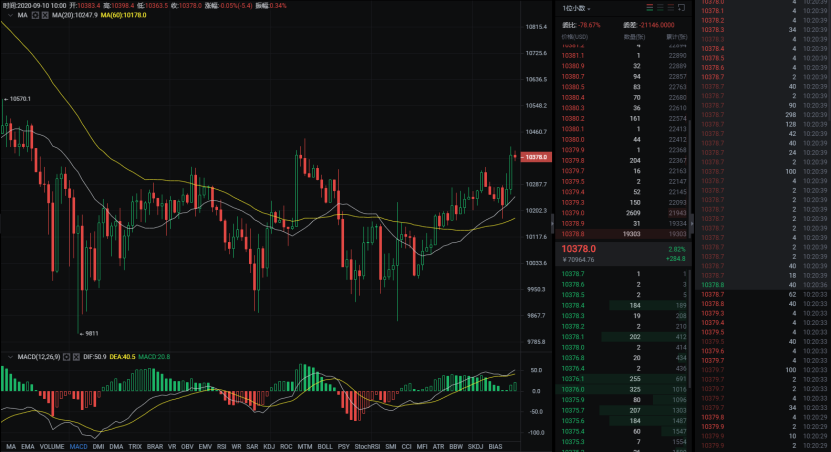Switch to TRIX indicator
831x452 pixels.
(135, 447)
